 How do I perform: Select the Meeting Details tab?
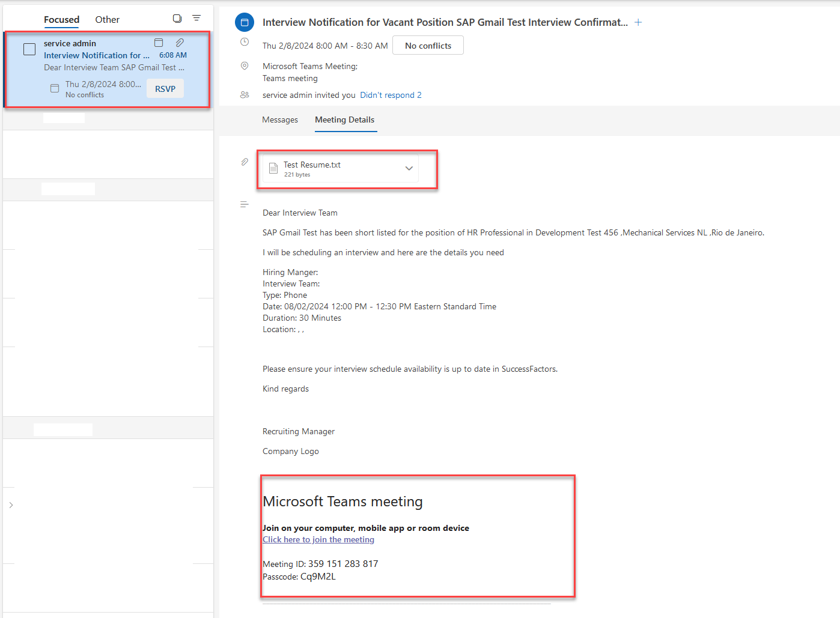click(x=345, y=120)
